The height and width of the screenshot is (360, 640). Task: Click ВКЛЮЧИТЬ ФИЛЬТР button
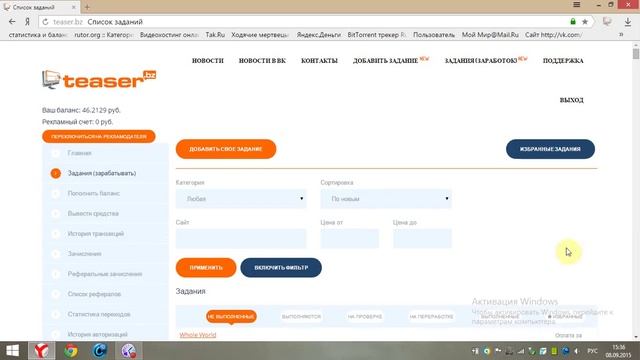281,268
